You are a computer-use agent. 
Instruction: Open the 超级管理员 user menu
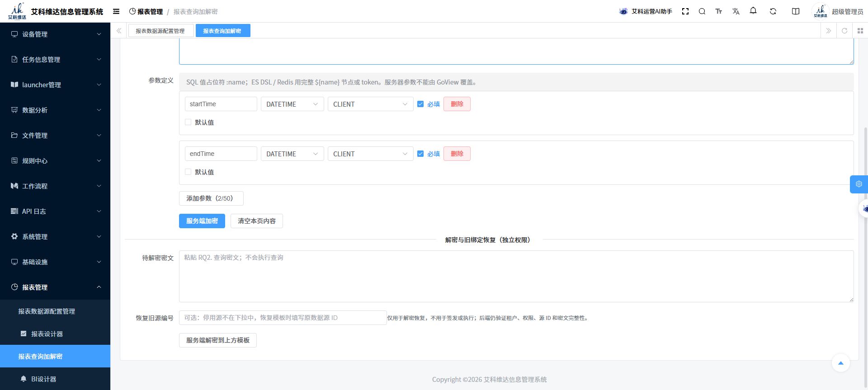pos(838,11)
